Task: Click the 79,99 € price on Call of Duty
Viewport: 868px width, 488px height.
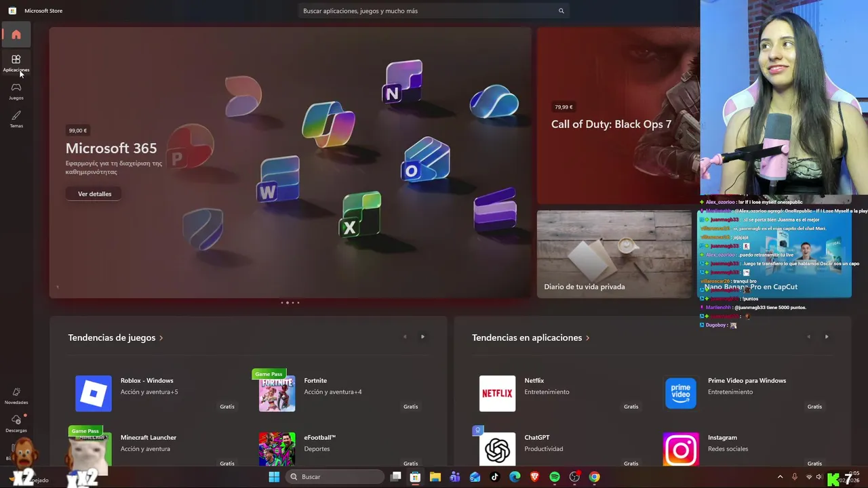Action: (564, 107)
